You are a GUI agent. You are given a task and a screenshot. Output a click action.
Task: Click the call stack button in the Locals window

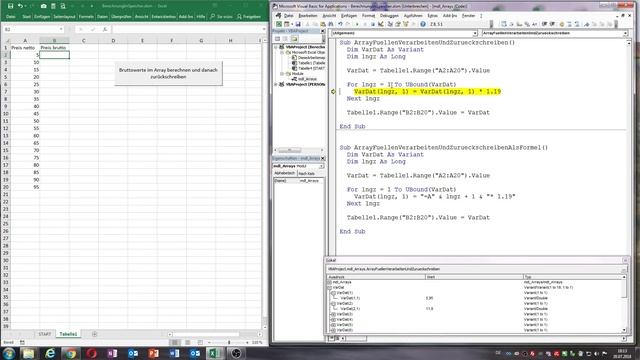point(624,270)
